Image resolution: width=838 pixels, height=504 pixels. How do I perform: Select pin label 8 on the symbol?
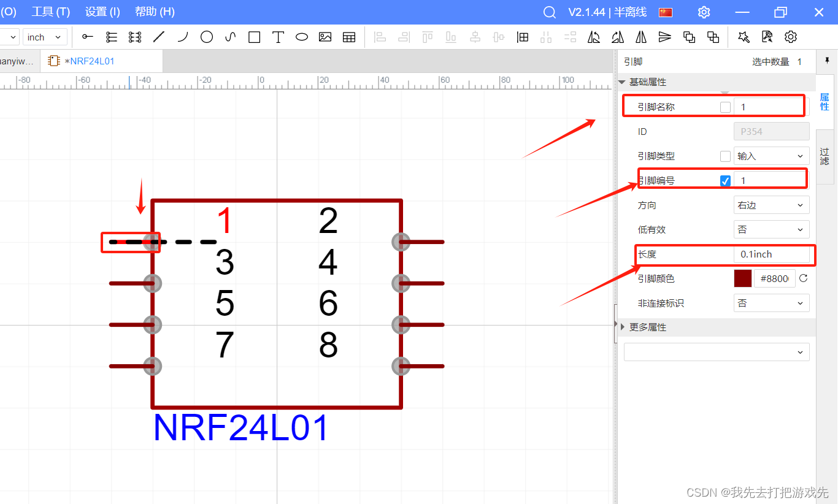328,345
